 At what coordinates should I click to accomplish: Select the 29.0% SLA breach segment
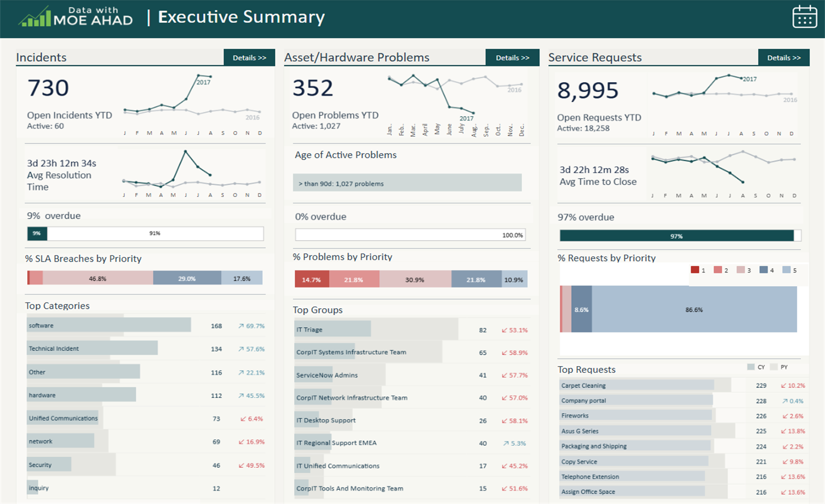(187, 278)
